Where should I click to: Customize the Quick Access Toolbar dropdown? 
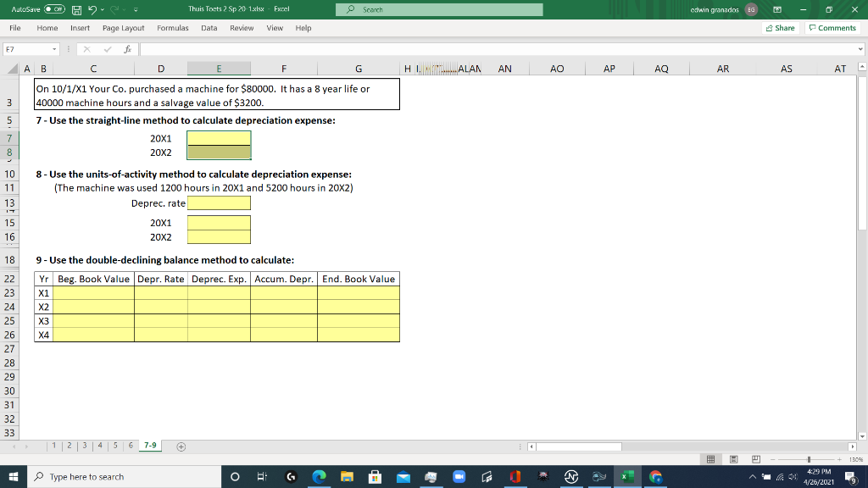click(x=136, y=9)
